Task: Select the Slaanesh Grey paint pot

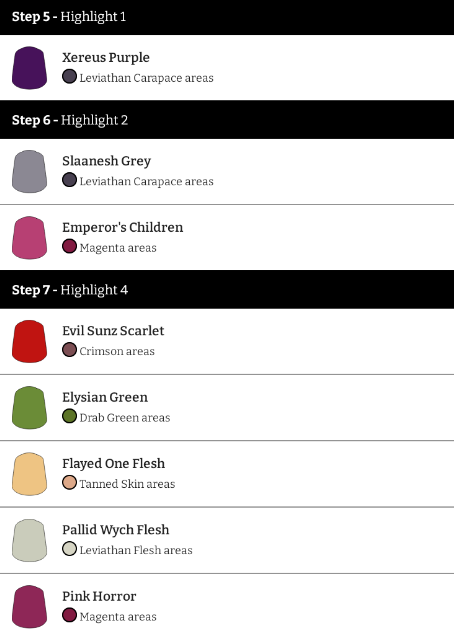Action: coord(29,171)
